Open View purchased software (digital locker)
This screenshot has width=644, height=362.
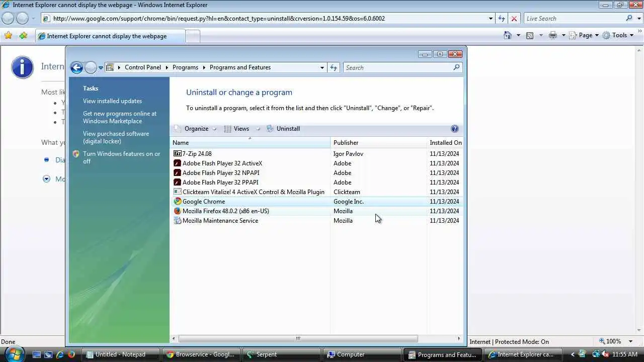coord(116,137)
